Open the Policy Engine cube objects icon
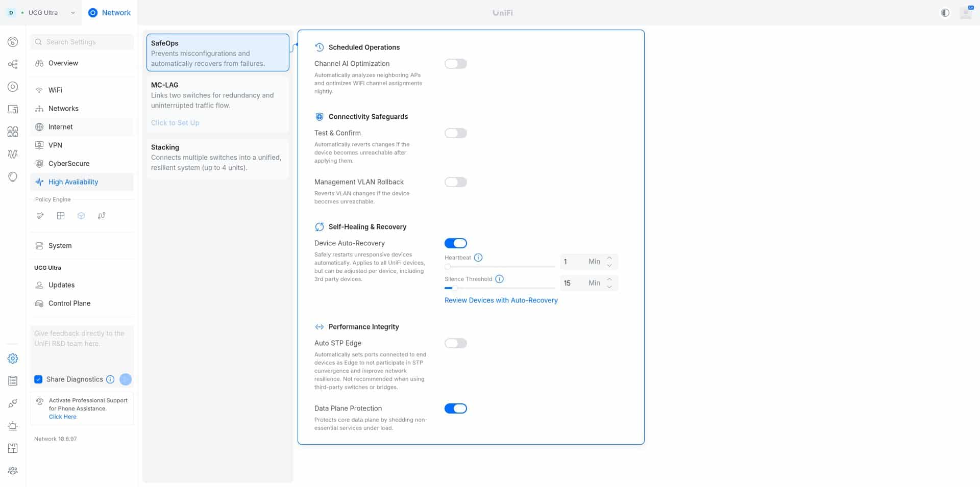Image resolution: width=980 pixels, height=487 pixels. (x=81, y=216)
